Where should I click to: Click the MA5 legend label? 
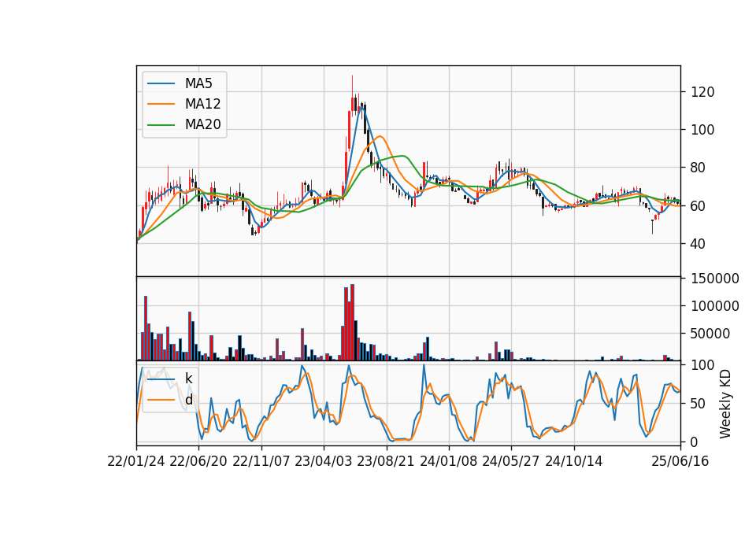point(198,83)
